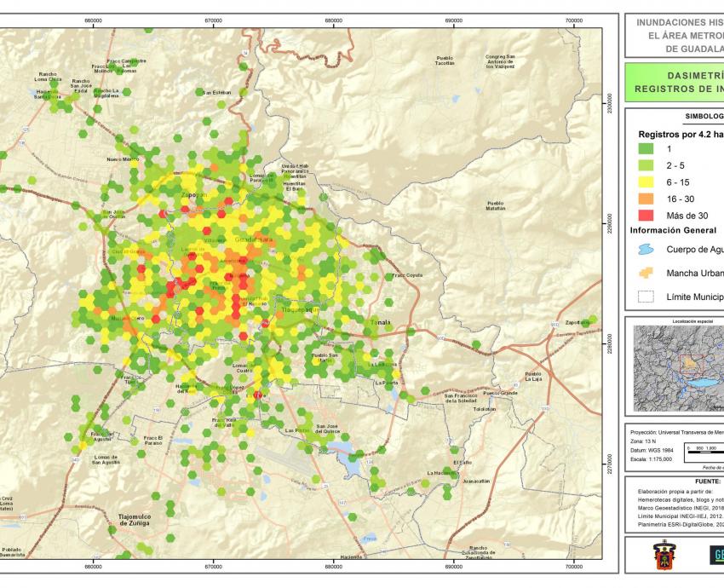The width and height of the screenshot is (724, 588).
Task: Click the Zapopan label on the map
Action: point(194,195)
